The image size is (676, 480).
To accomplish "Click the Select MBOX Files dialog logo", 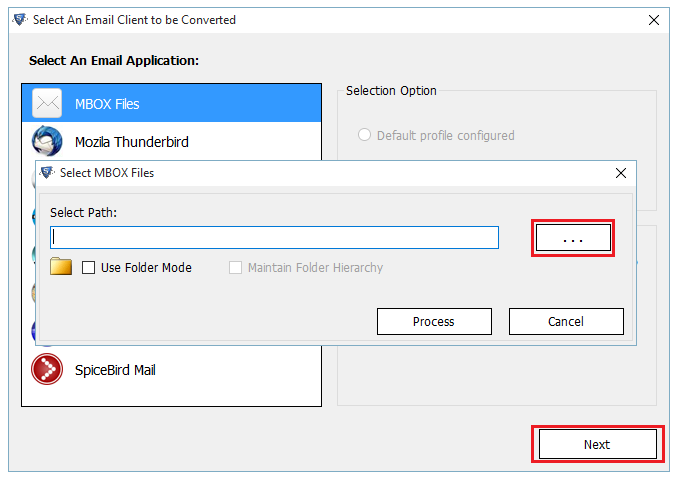I will click(x=47, y=173).
